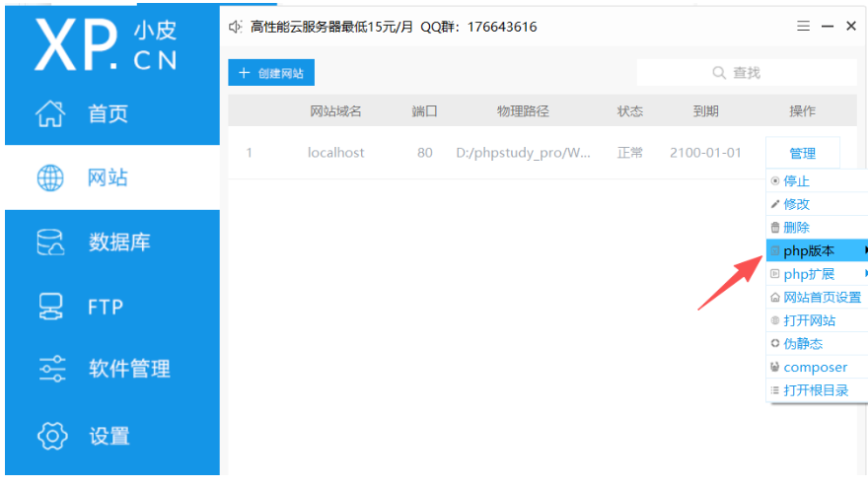
Task: Choose 打开根目录 menu entry
Action: click(817, 390)
